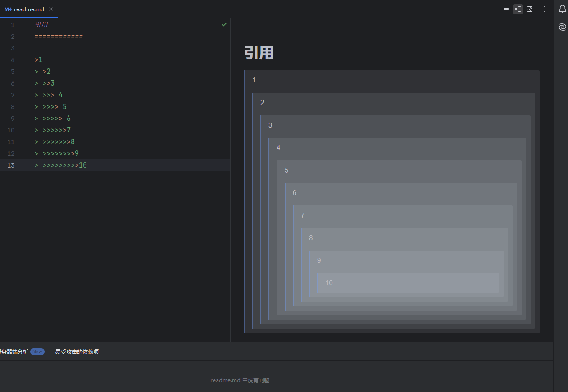Close the readme.md tab
The width and height of the screenshot is (568, 392).
click(51, 9)
